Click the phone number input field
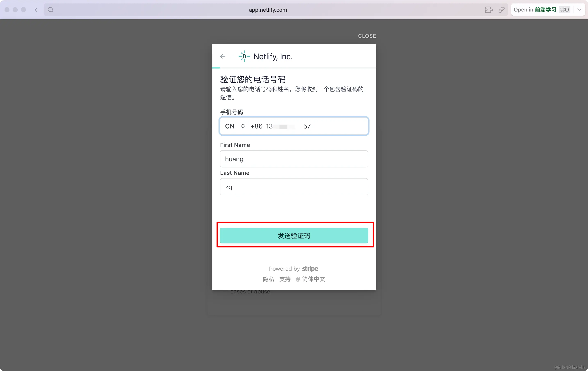The image size is (588, 371). click(x=294, y=126)
